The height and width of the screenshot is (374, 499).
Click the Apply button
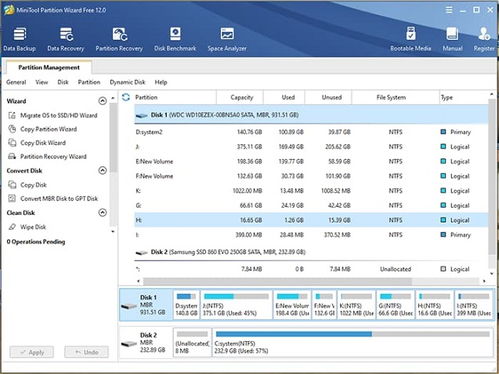click(32, 352)
